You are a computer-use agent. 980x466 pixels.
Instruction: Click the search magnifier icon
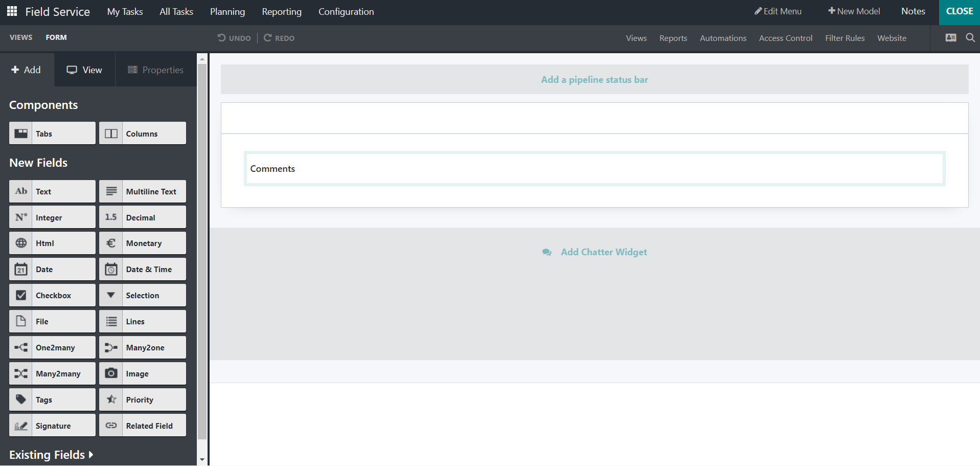[970, 38]
